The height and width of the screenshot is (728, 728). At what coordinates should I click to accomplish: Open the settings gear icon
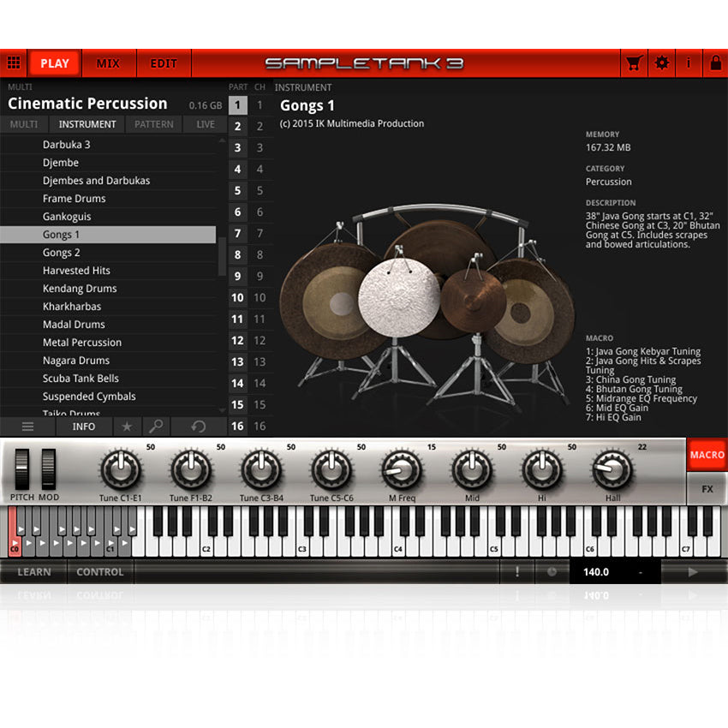point(661,63)
